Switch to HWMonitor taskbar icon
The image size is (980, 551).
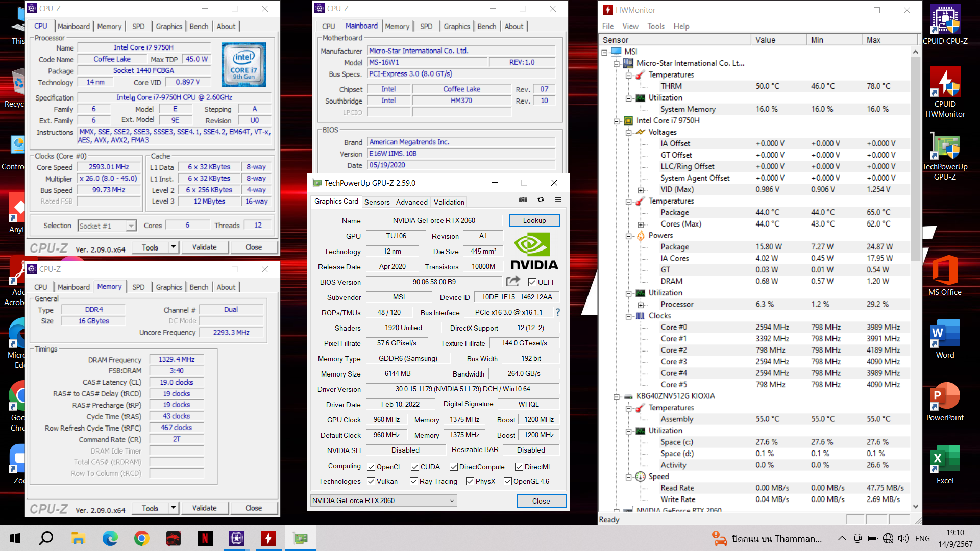268,538
